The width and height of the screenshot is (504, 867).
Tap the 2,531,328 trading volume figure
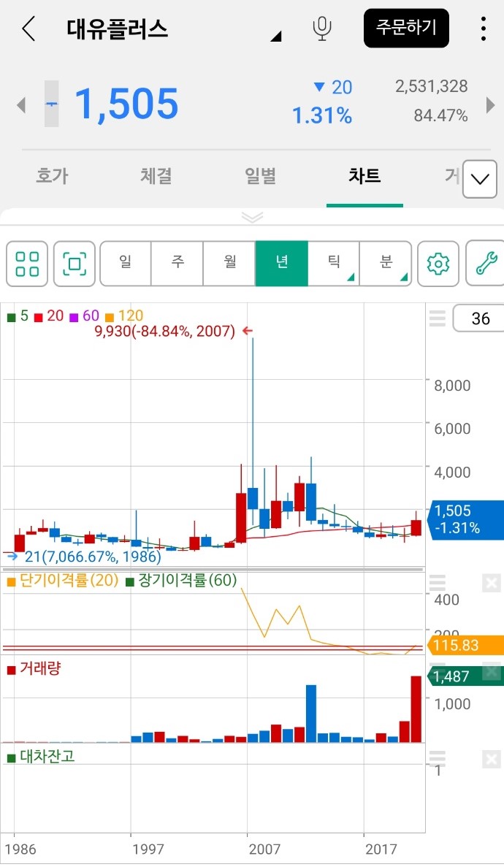(x=432, y=86)
